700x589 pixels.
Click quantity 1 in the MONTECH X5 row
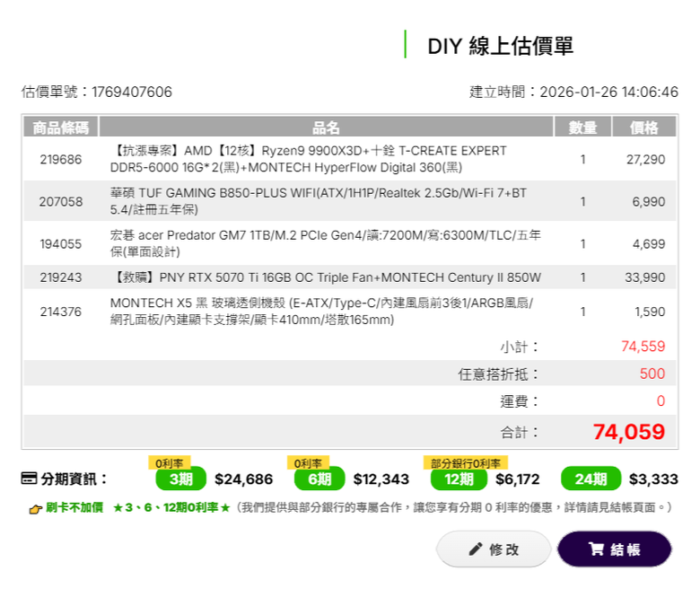[582, 312]
